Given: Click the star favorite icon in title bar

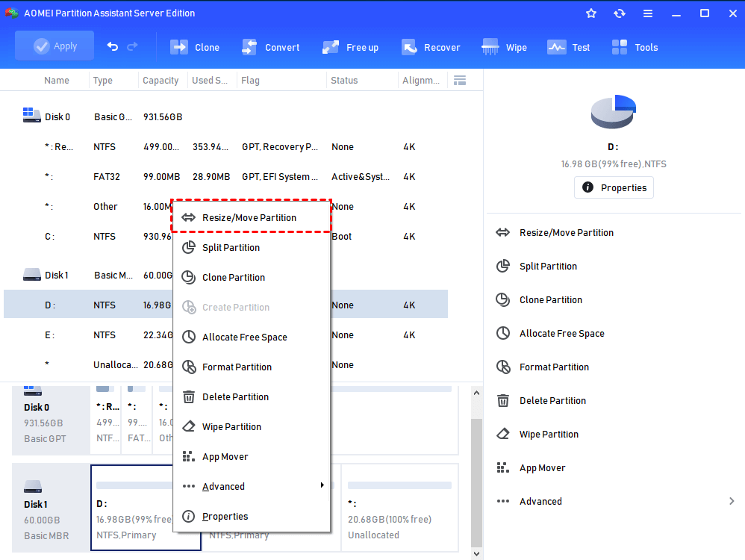Looking at the screenshot, I should tap(591, 13).
